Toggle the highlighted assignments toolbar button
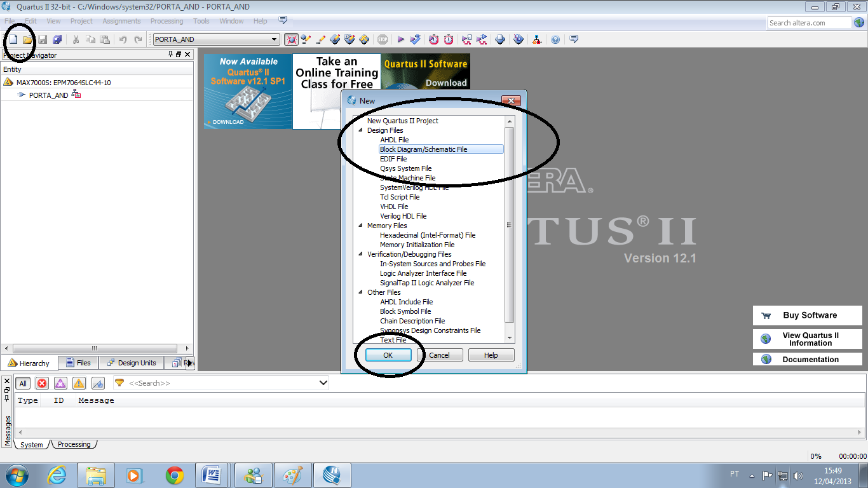Viewport: 868px width, 488px height. [291, 39]
